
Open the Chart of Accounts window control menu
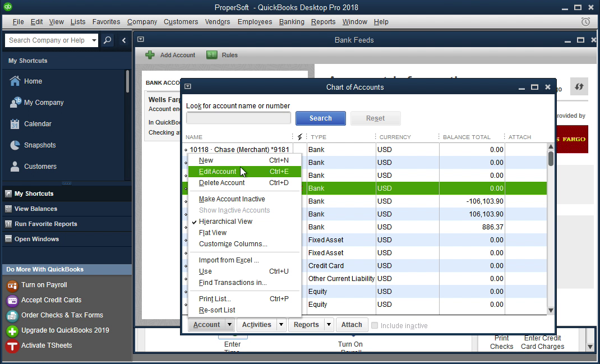tap(187, 86)
